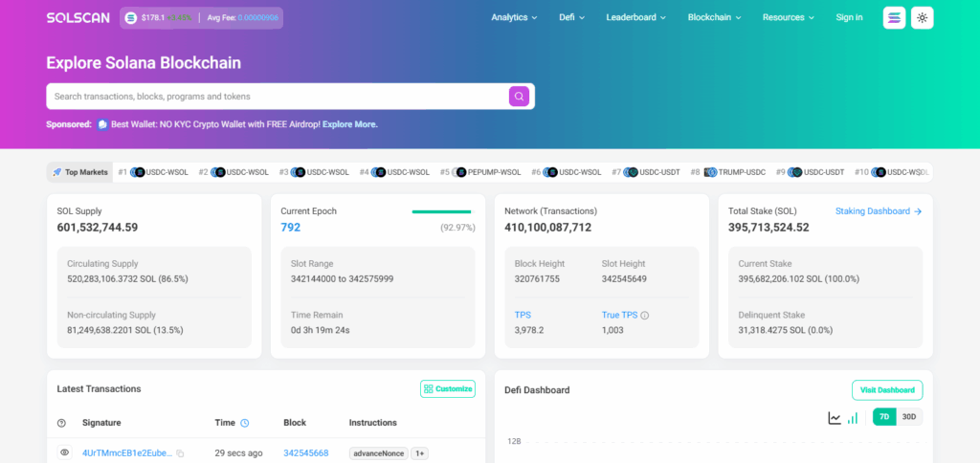Open the Analytics dropdown menu
Viewport: 980px width, 463px height.
(x=514, y=17)
